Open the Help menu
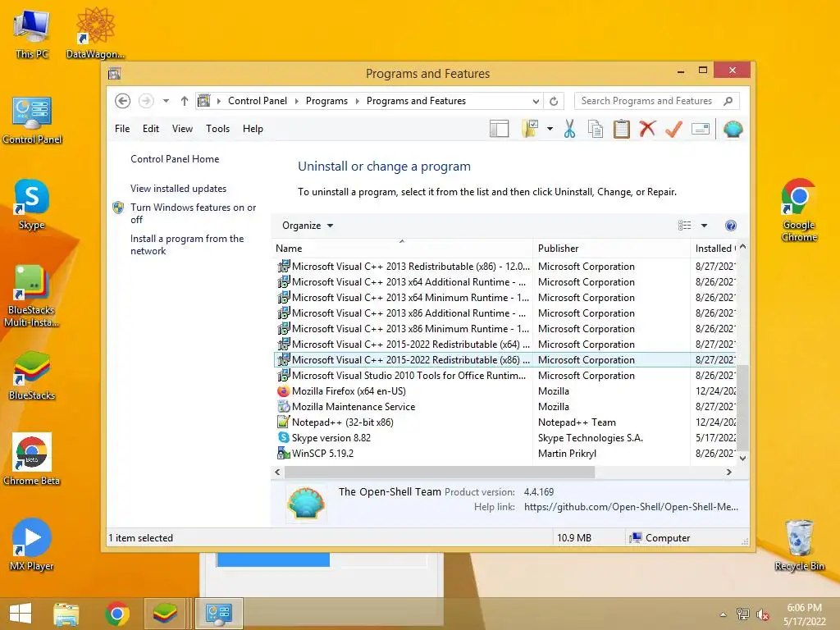 (253, 129)
